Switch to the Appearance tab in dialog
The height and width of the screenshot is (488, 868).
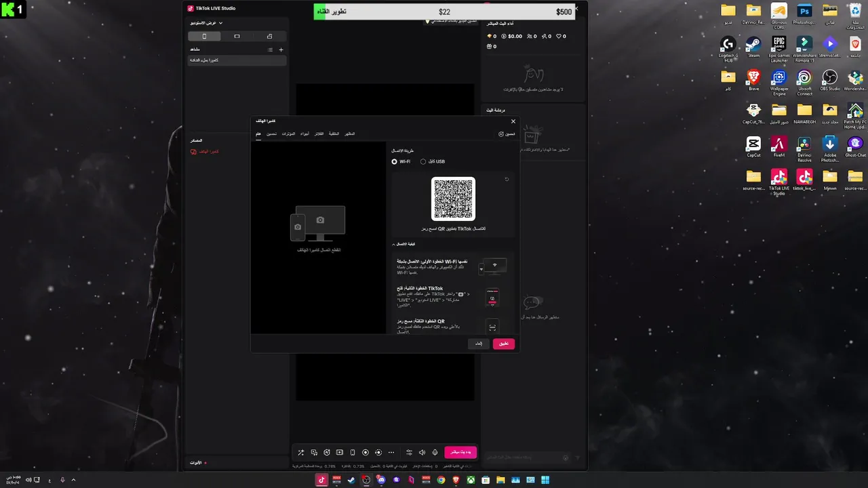pos(350,134)
